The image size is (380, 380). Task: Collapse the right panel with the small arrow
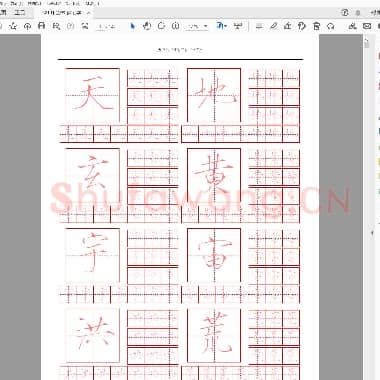[x=372, y=233]
